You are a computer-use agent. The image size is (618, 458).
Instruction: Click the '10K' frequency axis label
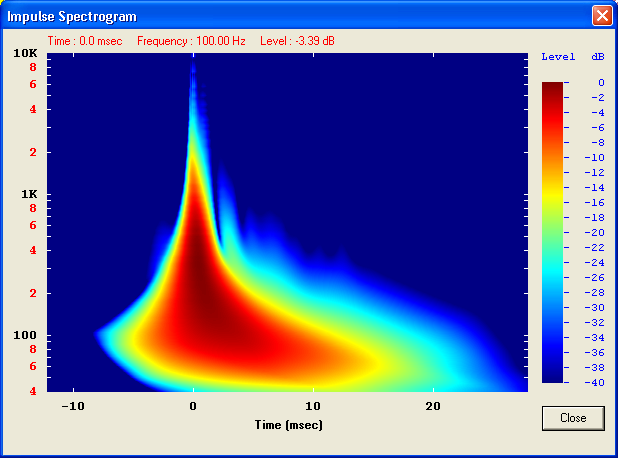tap(25, 53)
